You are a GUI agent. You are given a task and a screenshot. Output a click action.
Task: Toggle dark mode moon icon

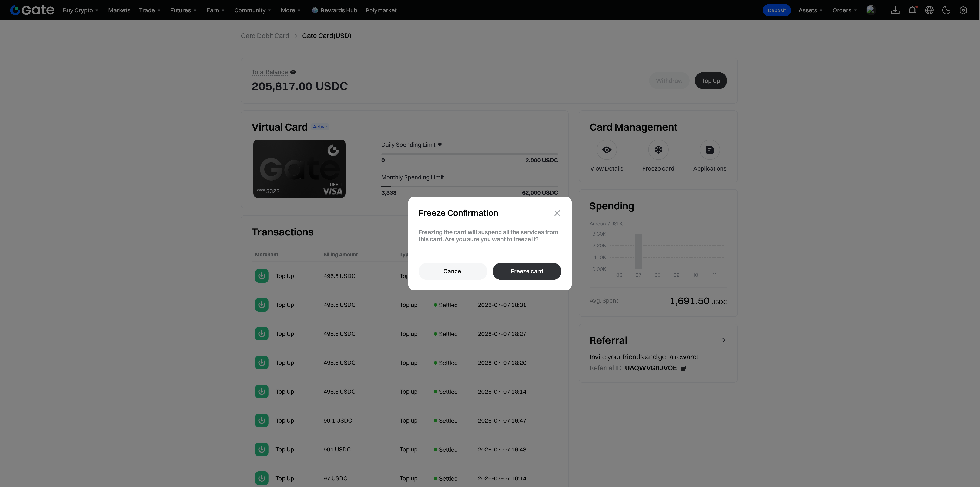point(946,10)
